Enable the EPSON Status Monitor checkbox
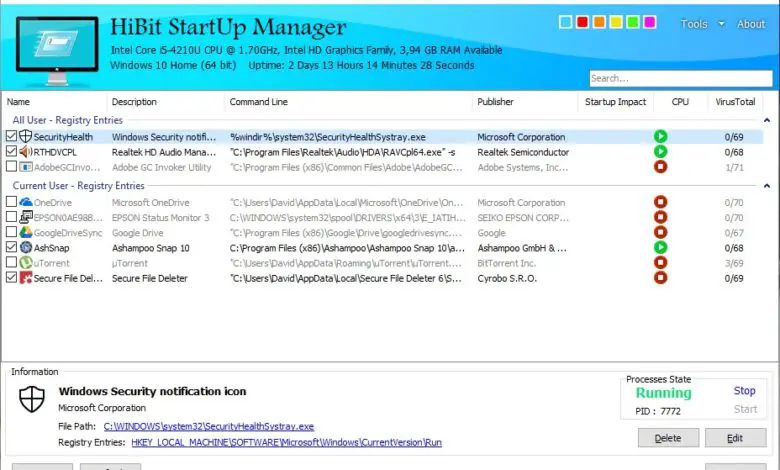Screen dimensions: 780x470 point(11,217)
